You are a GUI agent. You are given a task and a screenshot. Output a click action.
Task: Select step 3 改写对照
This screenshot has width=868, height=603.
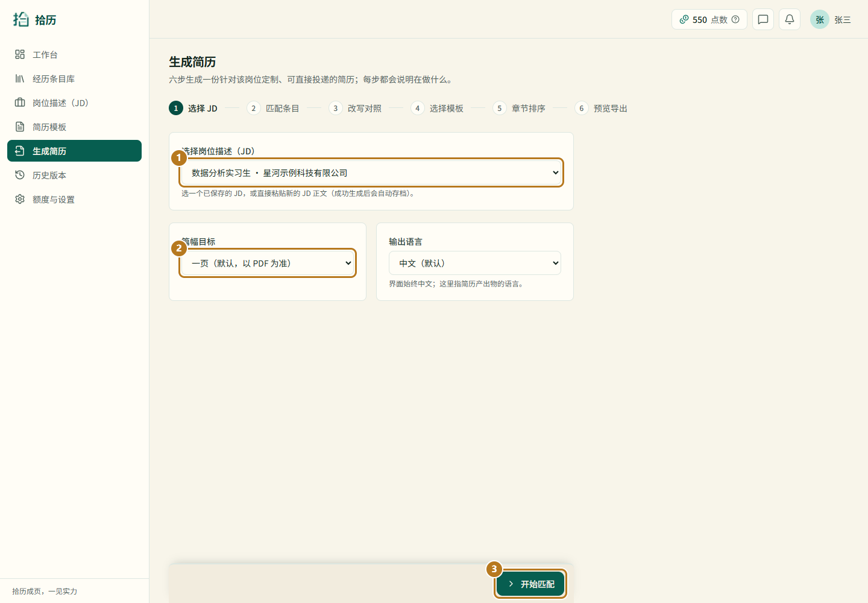click(x=354, y=108)
